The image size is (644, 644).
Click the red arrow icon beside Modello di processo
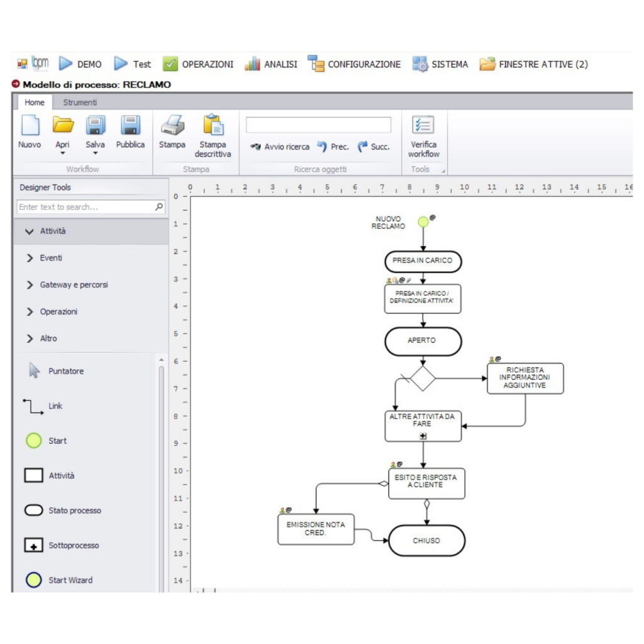(16, 84)
